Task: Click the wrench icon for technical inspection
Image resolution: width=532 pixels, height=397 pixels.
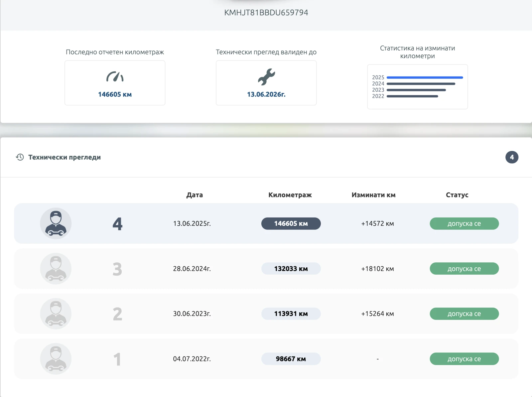Action: click(266, 77)
